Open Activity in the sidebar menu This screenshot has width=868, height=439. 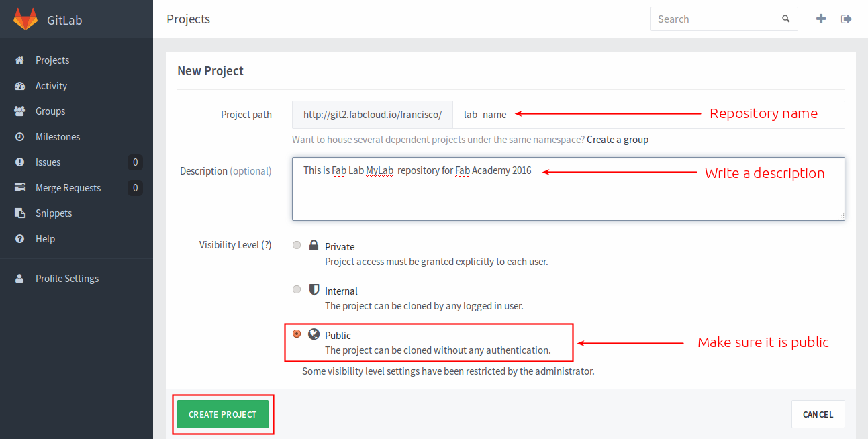(x=77, y=86)
